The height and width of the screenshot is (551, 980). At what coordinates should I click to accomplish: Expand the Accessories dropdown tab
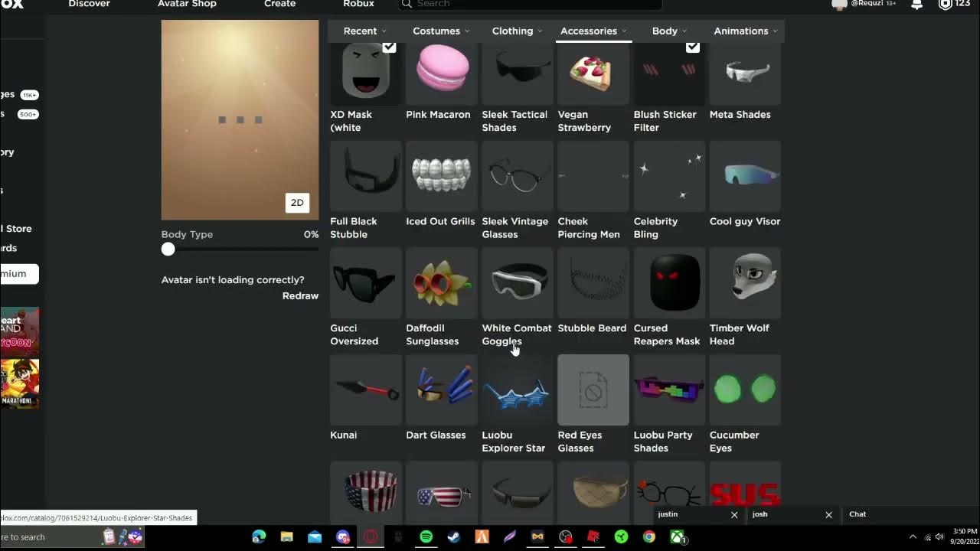(593, 31)
